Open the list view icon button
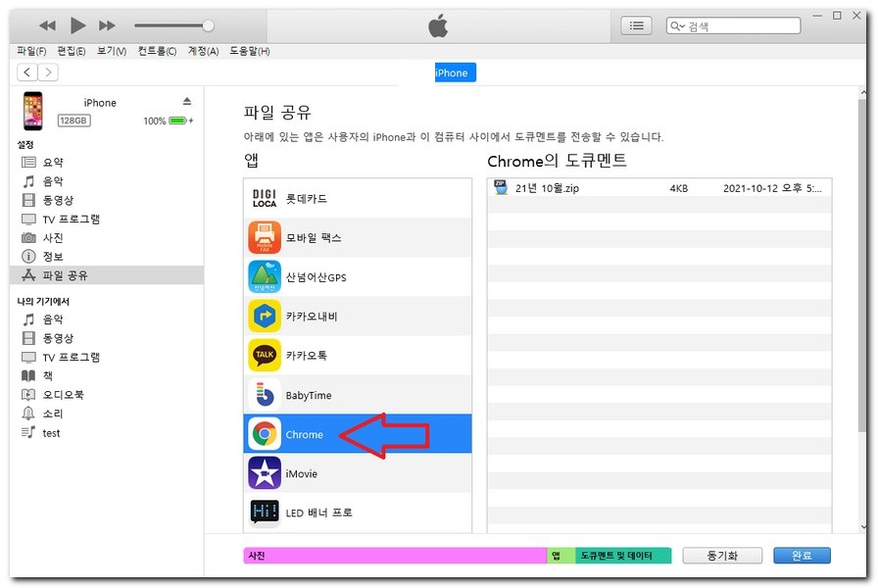 [636, 26]
